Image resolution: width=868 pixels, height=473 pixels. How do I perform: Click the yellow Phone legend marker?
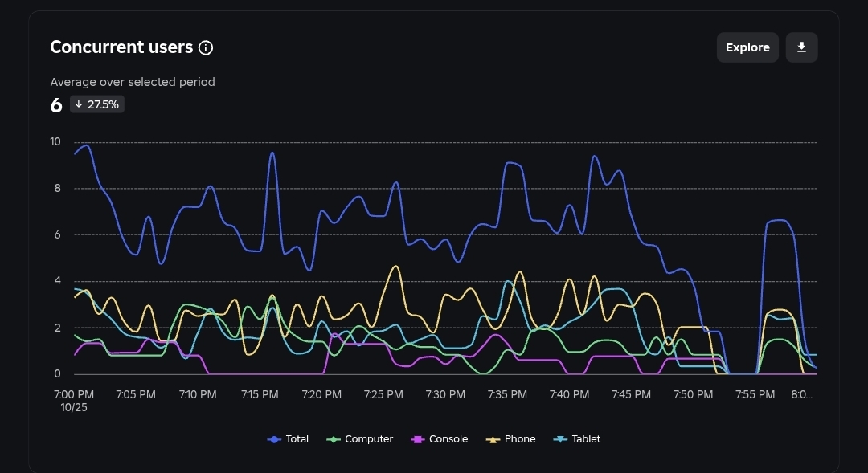493,439
